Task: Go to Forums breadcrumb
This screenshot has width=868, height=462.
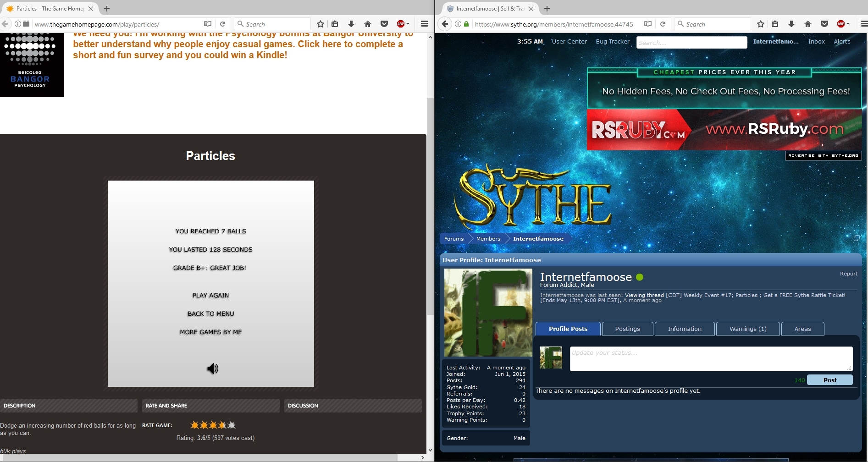Action: click(x=453, y=238)
